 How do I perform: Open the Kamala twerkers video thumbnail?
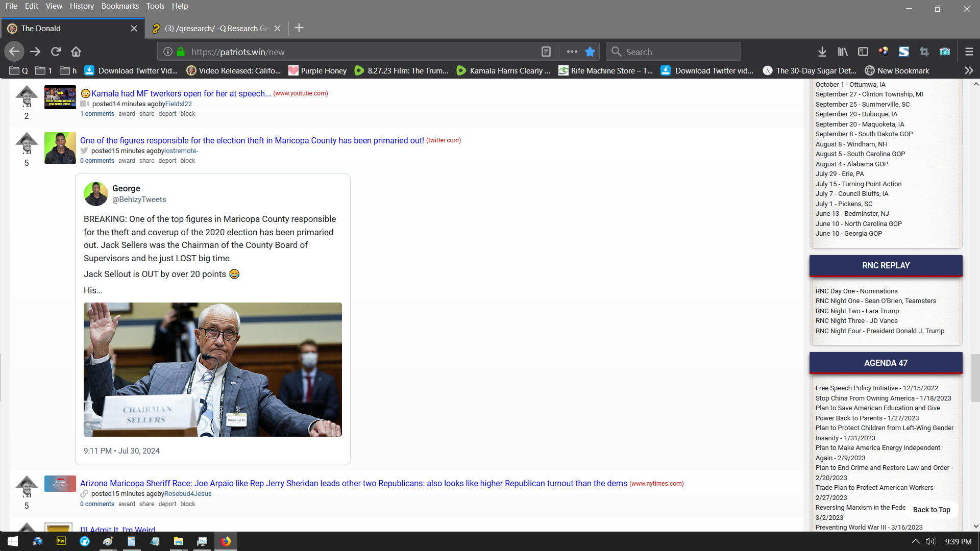(60, 97)
